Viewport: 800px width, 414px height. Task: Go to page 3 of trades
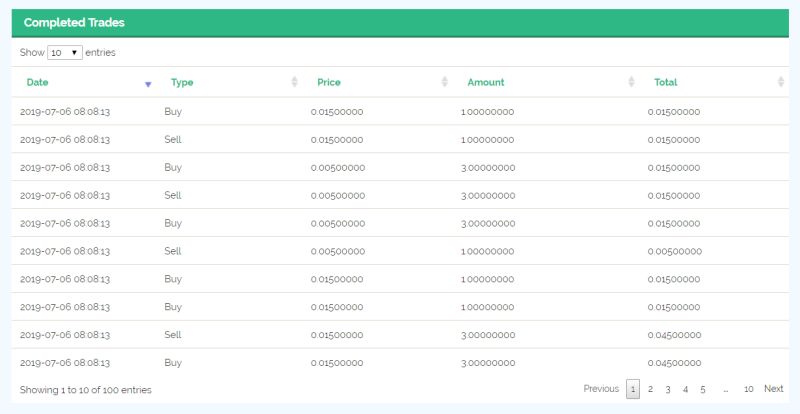668,389
